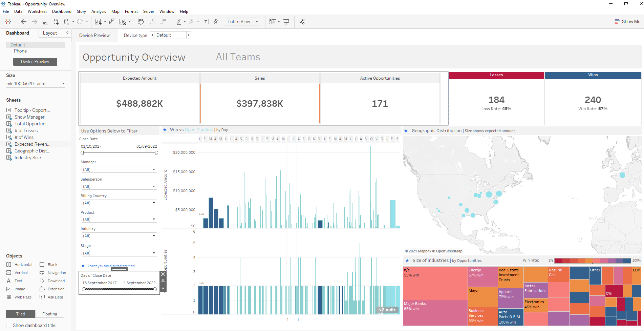Pin the Day of Close Date filter
Screen dimensions: 644x331
point(163,281)
